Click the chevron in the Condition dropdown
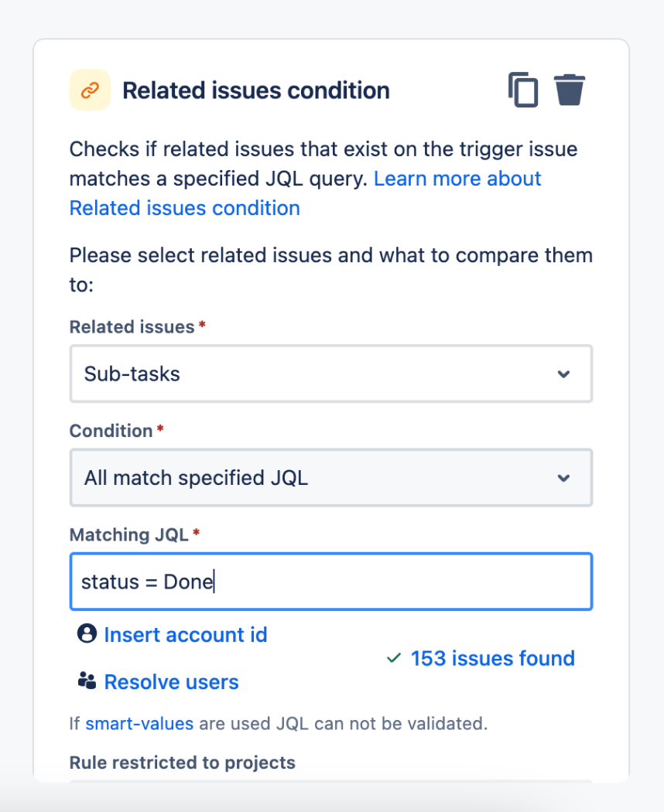Viewport: 664px width, 812px height. (x=563, y=478)
